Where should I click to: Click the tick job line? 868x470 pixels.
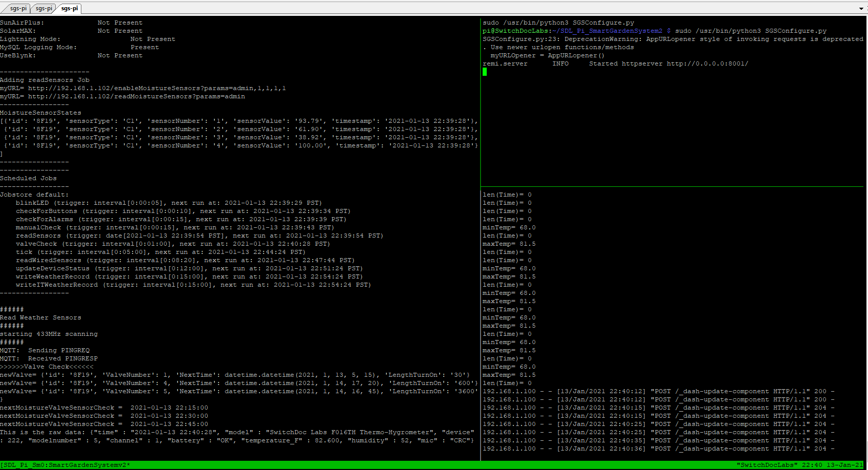[161, 252]
